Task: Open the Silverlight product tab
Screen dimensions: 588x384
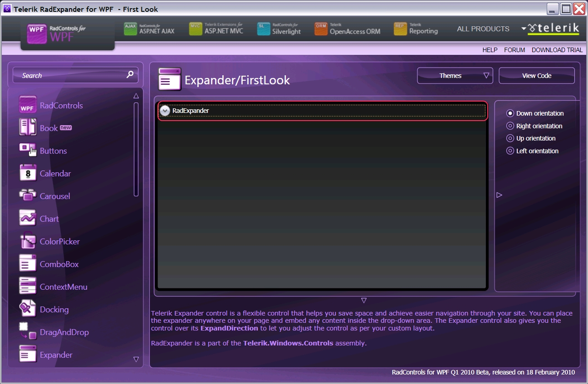Action: click(x=279, y=29)
